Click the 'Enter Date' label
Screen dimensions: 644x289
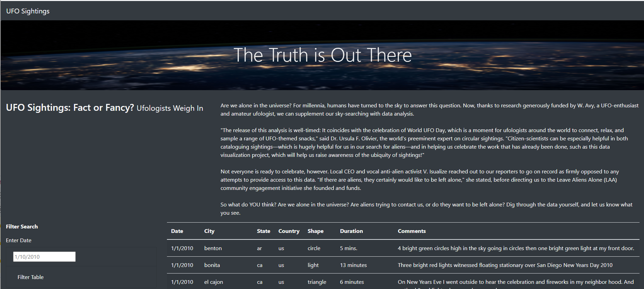coord(19,240)
